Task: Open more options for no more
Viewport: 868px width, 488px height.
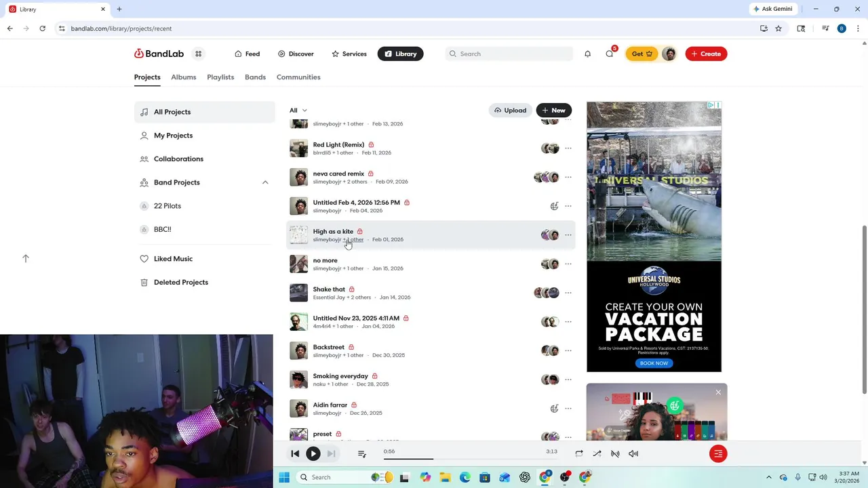Action: [x=568, y=264]
